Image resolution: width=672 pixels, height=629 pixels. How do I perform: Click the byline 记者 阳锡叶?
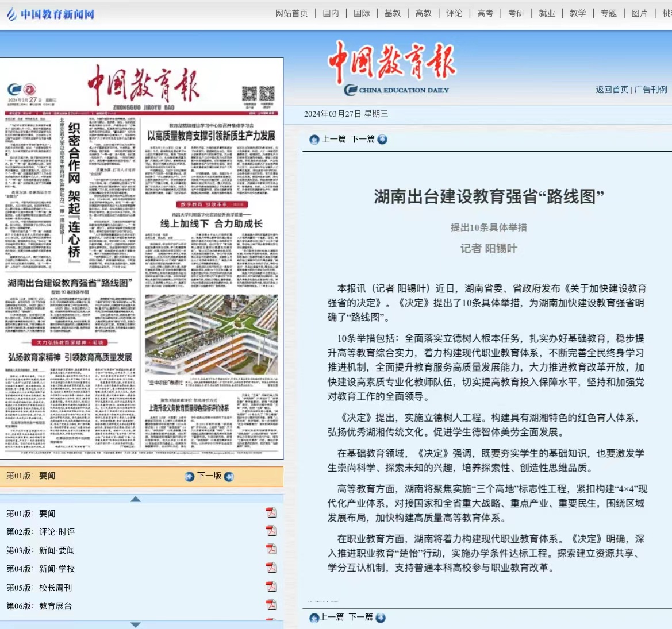pos(489,248)
